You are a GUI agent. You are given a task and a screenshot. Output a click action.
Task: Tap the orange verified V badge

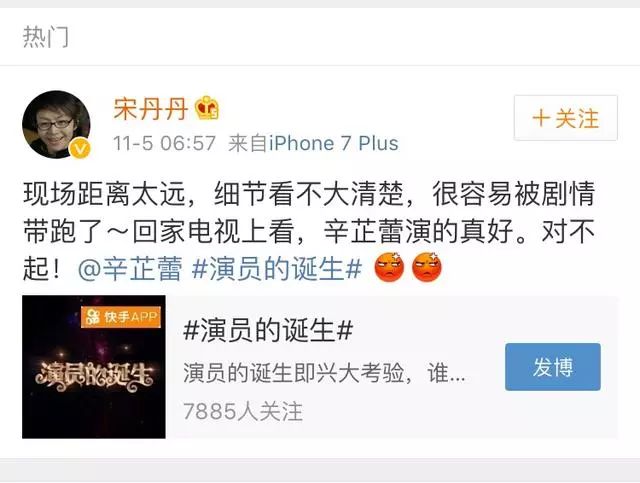[x=80, y=149]
